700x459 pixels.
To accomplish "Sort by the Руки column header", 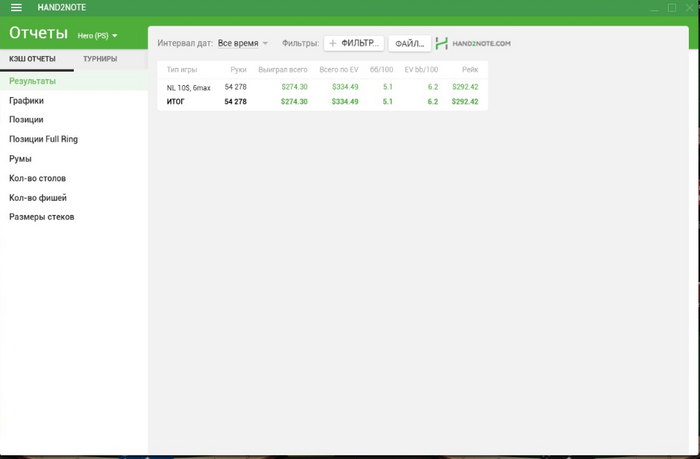I will [238, 70].
